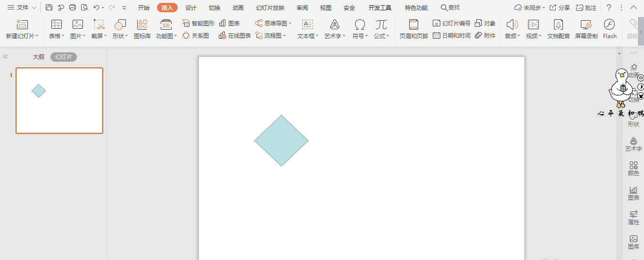This screenshot has height=260, width=644.
Task: Expand the 形状 shapes dropdown
Action: coord(120,36)
